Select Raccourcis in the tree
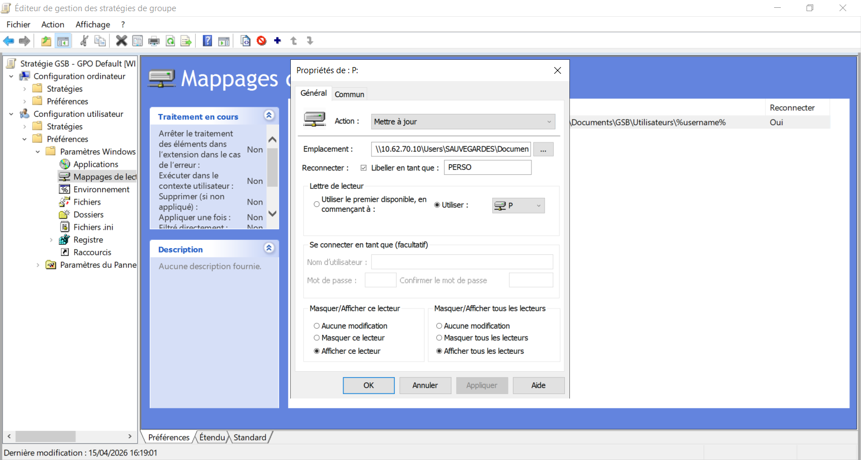 tap(92, 252)
